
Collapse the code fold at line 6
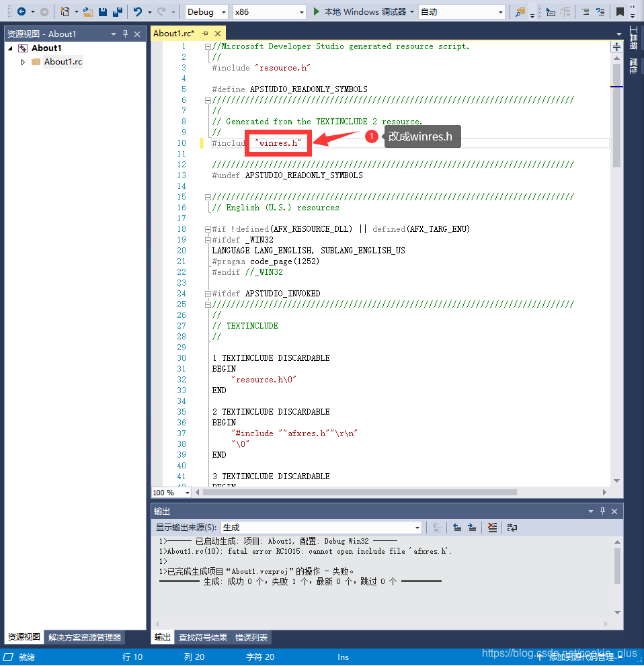(208, 100)
